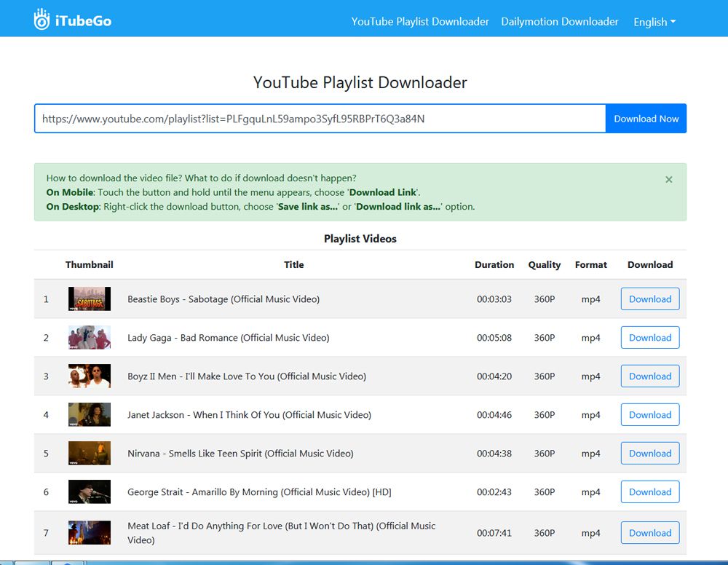This screenshot has height=565, width=728.
Task: Click Boyz II Men thumbnail
Action: [90, 376]
